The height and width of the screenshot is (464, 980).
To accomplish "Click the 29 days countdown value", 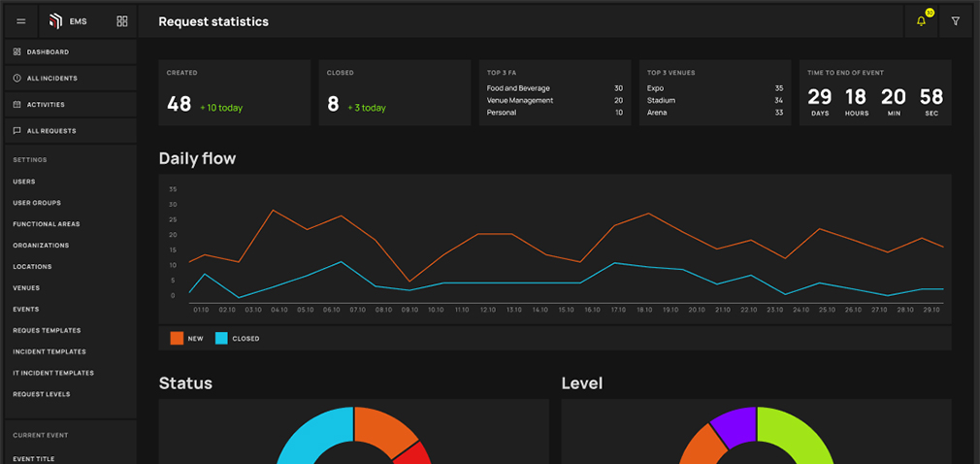I will [x=819, y=97].
